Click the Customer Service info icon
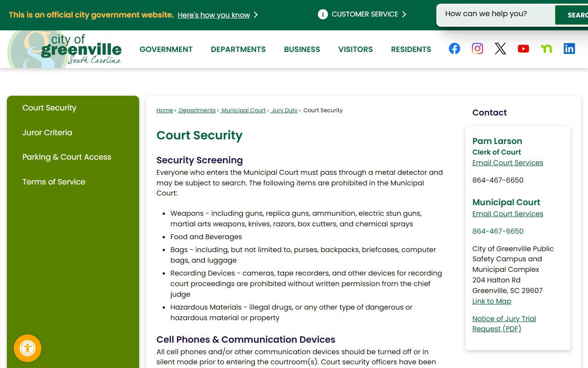588x368 pixels. pyautogui.click(x=323, y=14)
